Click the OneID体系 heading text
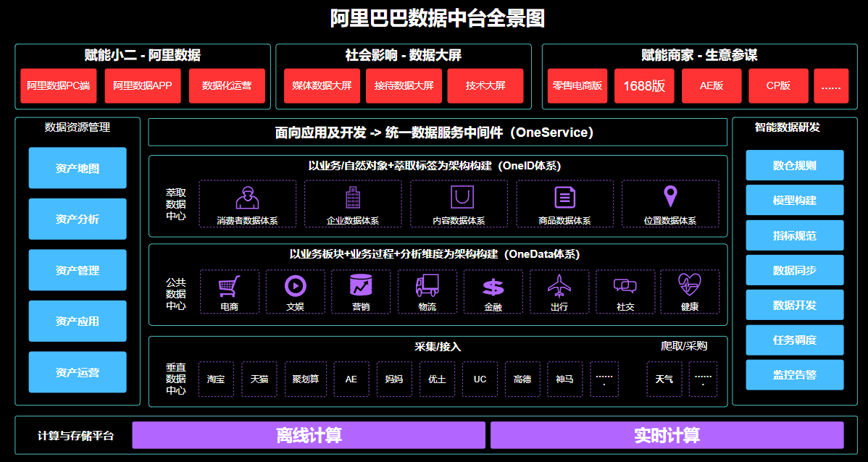The image size is (868, 462). pyautogui.click(x=435, y=165)
